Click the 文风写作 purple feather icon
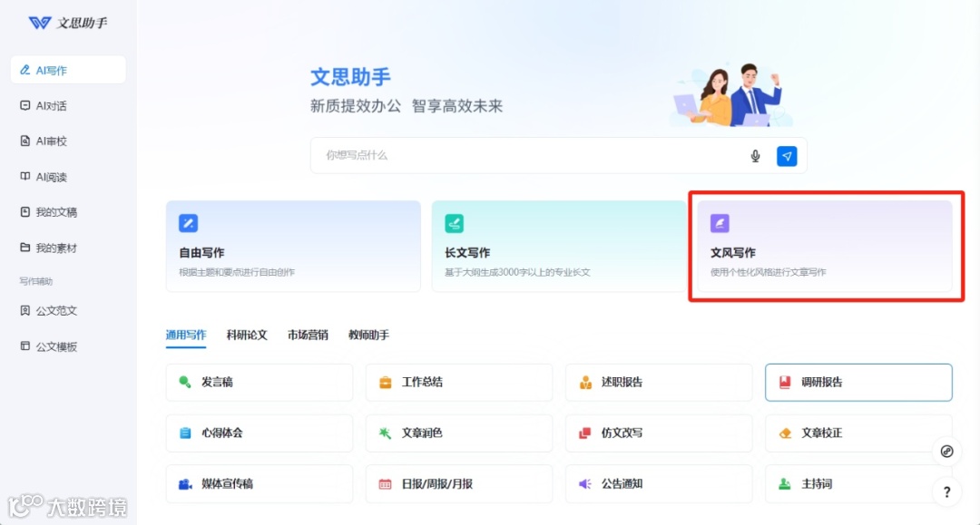Screen dimensions: 980x525 tap(720, 223)
